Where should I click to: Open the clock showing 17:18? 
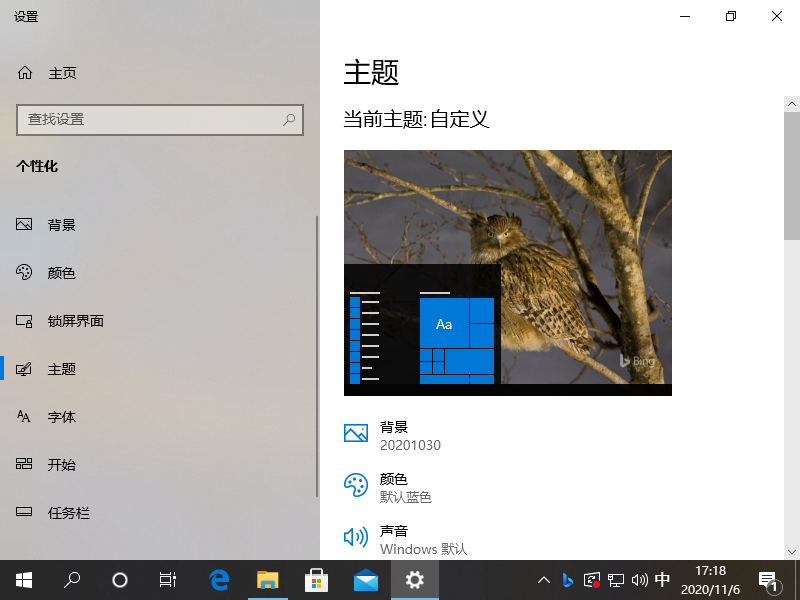[710, 580]
